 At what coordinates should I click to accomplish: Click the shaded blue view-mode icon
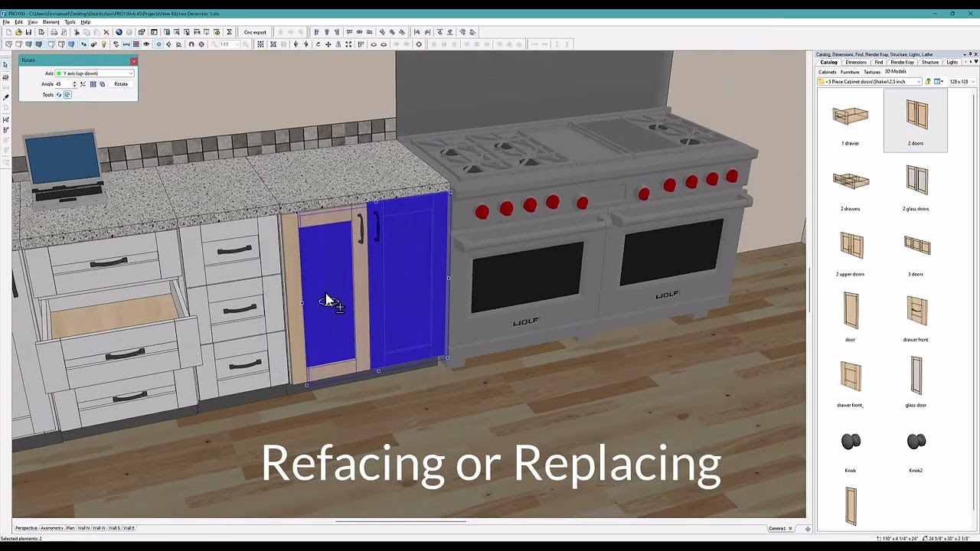[x=28, y=44]
